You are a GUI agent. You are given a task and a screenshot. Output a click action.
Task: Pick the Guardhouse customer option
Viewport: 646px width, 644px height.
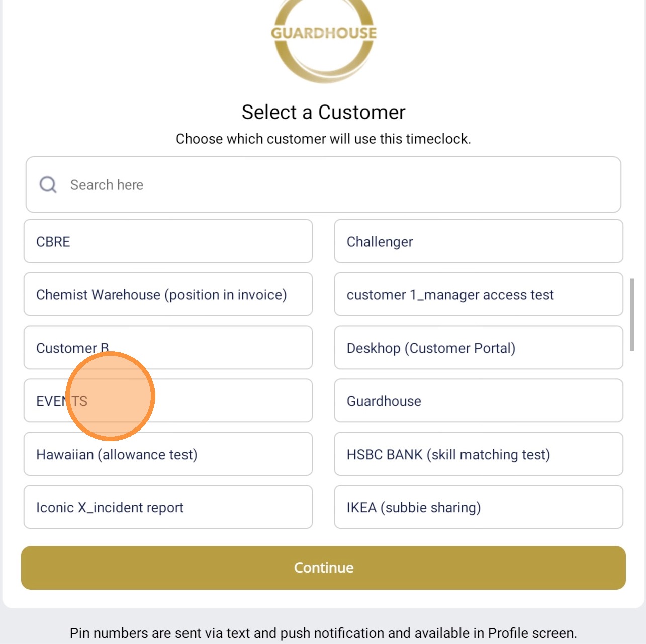(x=478, y=401)
